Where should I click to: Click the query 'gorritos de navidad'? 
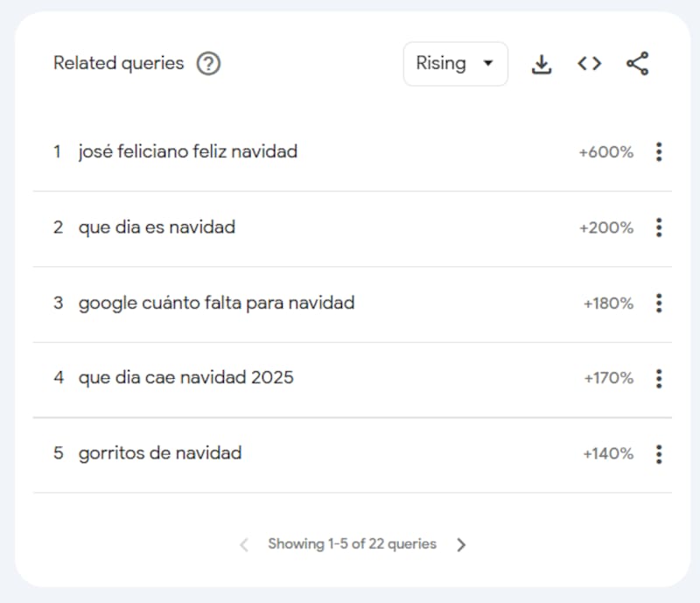[x=159, y=453]
